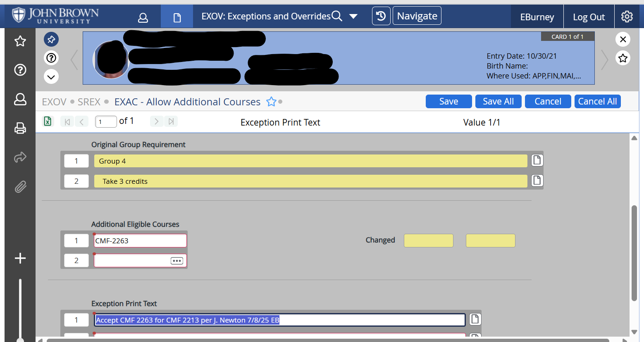The image size is (644, 342).
Task: Expand the EXOV form dropdown arrow
Action: point(353,17)
